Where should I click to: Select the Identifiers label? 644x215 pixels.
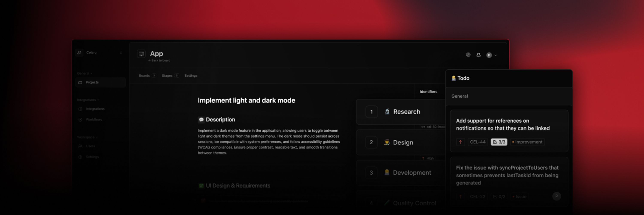click(428, 92)
